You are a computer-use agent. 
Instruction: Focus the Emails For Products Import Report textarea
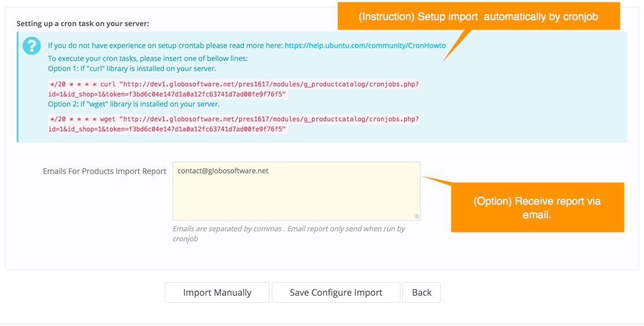click(x=295, y=191)
